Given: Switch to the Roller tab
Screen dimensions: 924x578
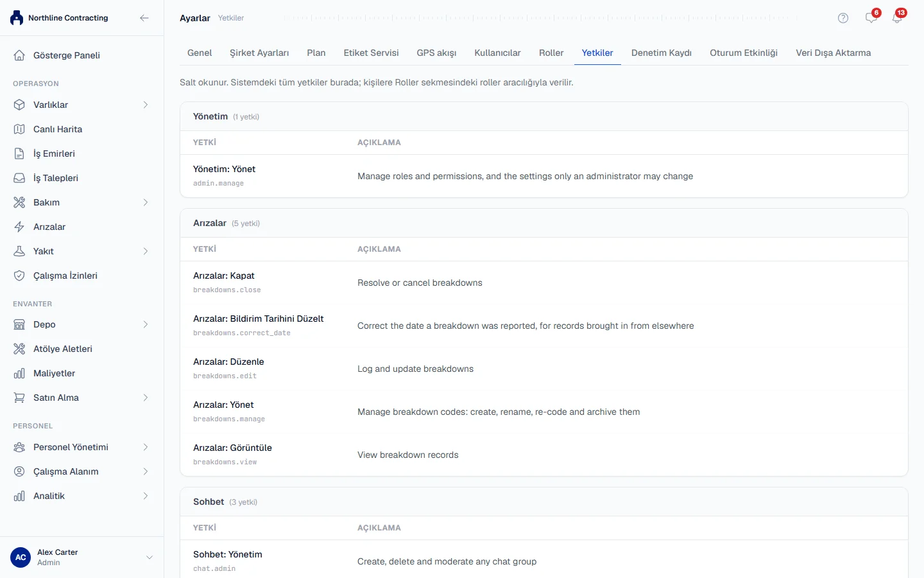Looking at the screenshot, I should pyautogui.click(x=551, y=53).
